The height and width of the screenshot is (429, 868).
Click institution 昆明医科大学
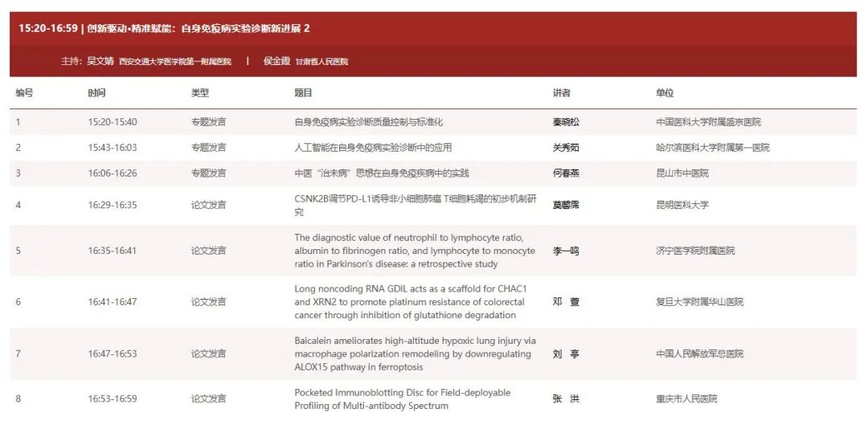[x=682, y=205]
